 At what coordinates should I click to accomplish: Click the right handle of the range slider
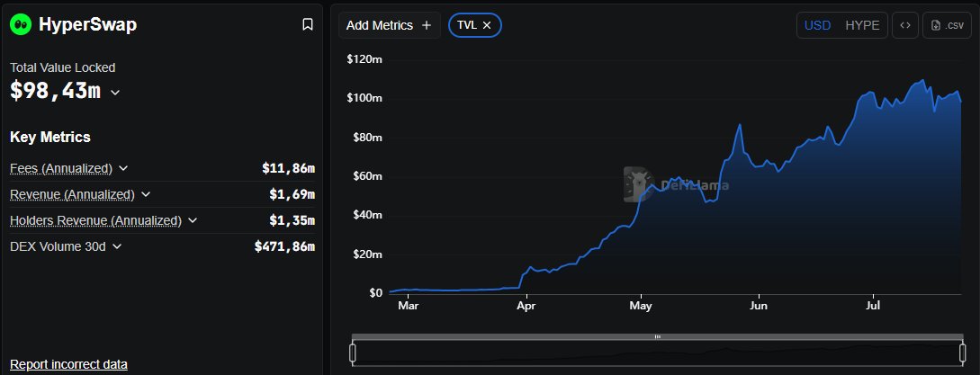[963, 353]
